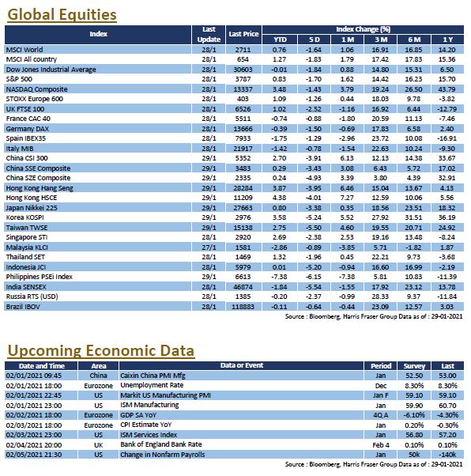Click the Bank of England Bank Rate event
This screenshot has width=471, height=476.
click(x=161, y=444)
